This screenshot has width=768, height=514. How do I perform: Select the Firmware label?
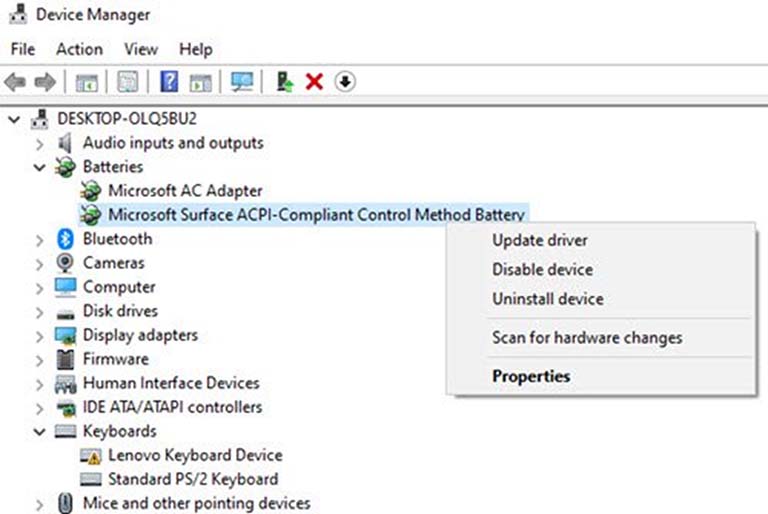(116, 359)
